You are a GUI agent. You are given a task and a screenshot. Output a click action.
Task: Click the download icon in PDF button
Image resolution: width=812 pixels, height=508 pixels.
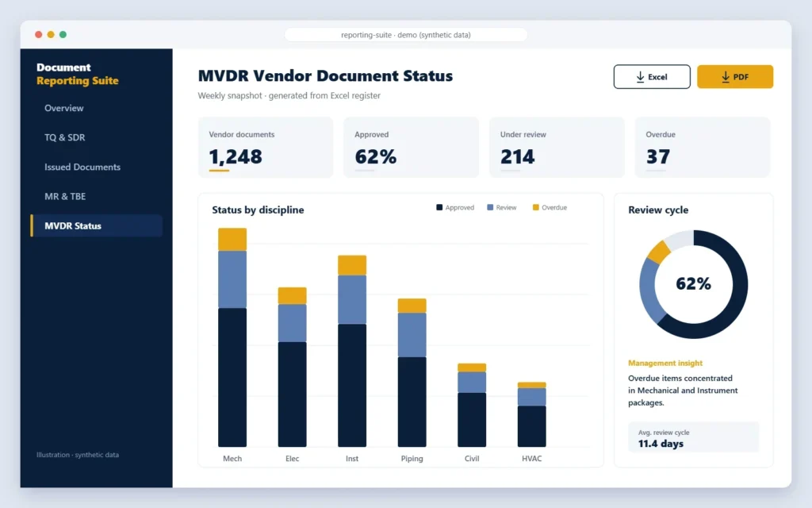[726, 77]
